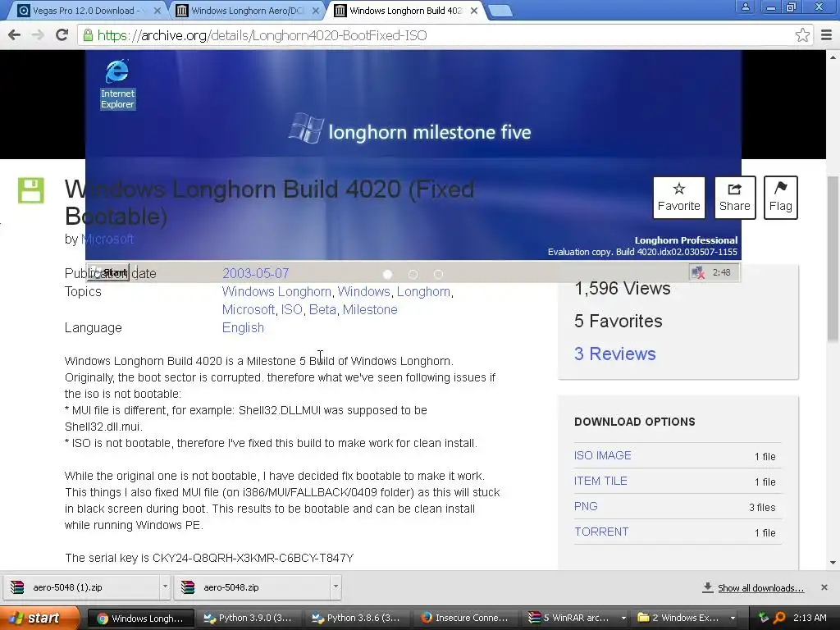The image size is (840, 630).
Task: Click the green floppy disk item icon
Action: [31, 190]
